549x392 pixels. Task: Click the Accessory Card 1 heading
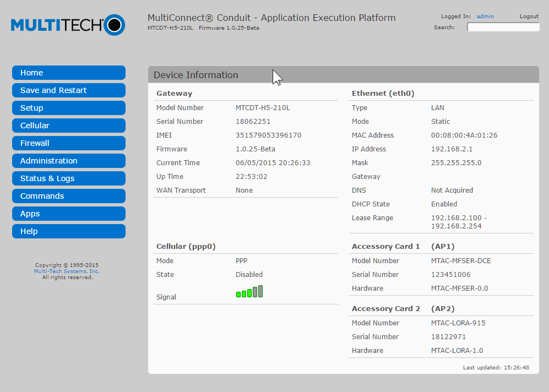[386, 247]
